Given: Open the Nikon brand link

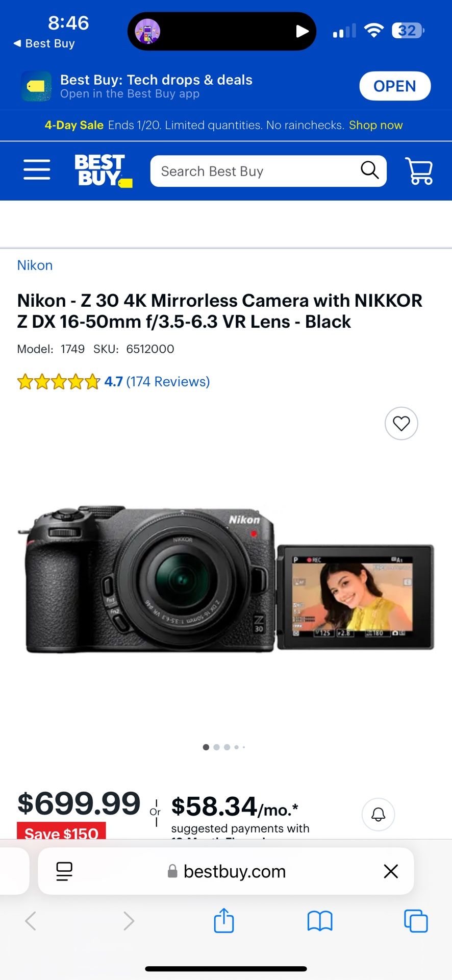Looking at the screenshot, I should [35, 265].
